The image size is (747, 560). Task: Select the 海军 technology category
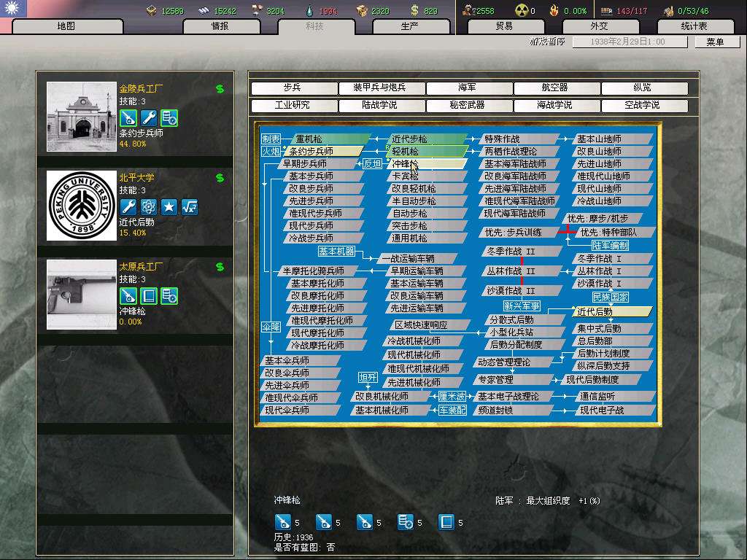click(467, 87)
